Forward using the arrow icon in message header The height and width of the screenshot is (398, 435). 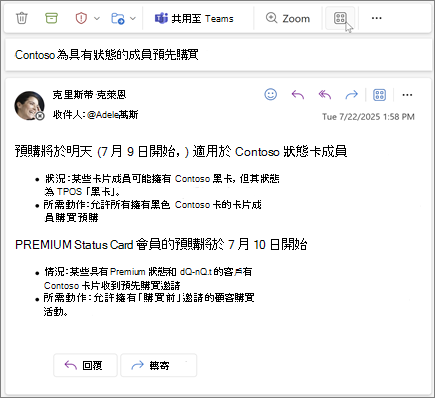(x=351, y=95)
